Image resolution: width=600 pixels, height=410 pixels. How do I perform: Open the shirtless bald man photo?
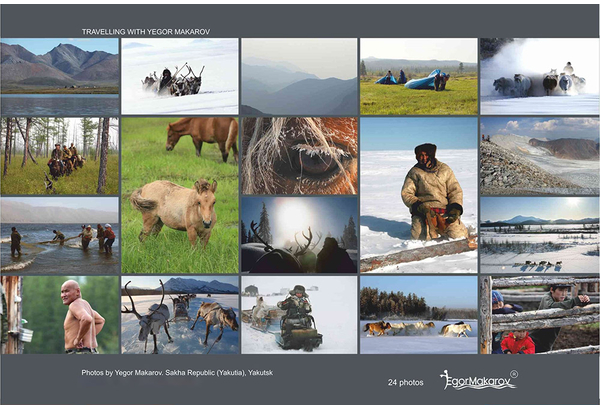click(60, 314)
